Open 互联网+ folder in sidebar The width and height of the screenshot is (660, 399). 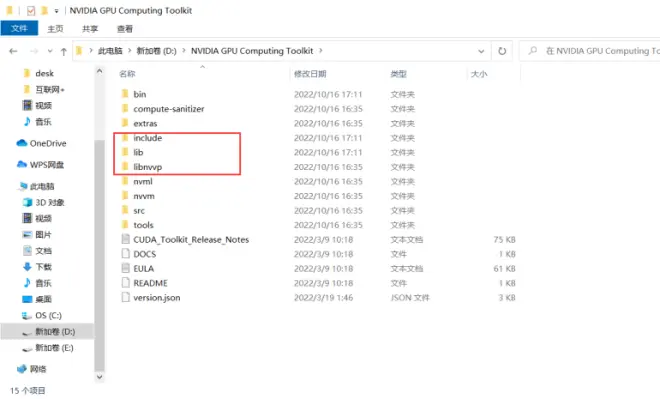click(44, 89)
